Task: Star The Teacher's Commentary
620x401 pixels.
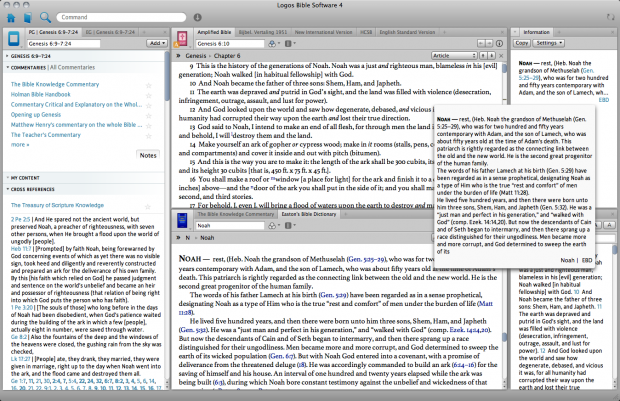Action: click(x=149, y=136)
